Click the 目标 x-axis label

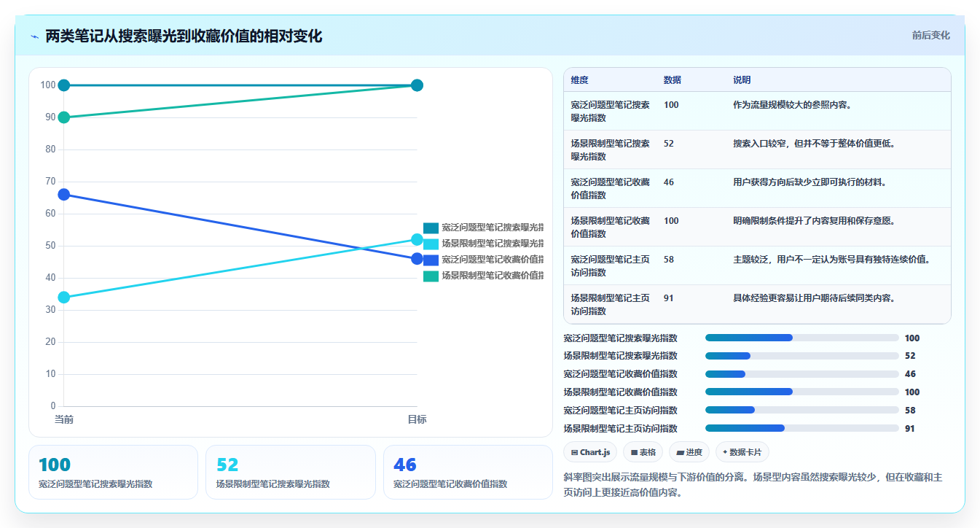tap(417, 419)
